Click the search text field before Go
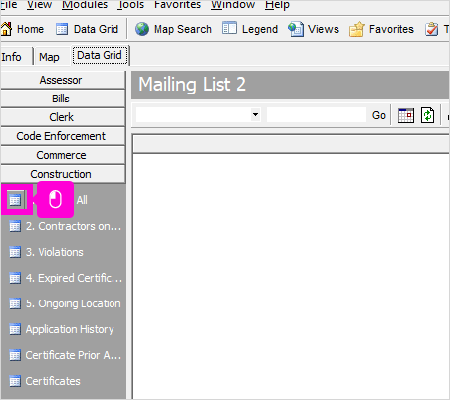The width and height of the screenshot is (450, 400). tap(316, 115)
